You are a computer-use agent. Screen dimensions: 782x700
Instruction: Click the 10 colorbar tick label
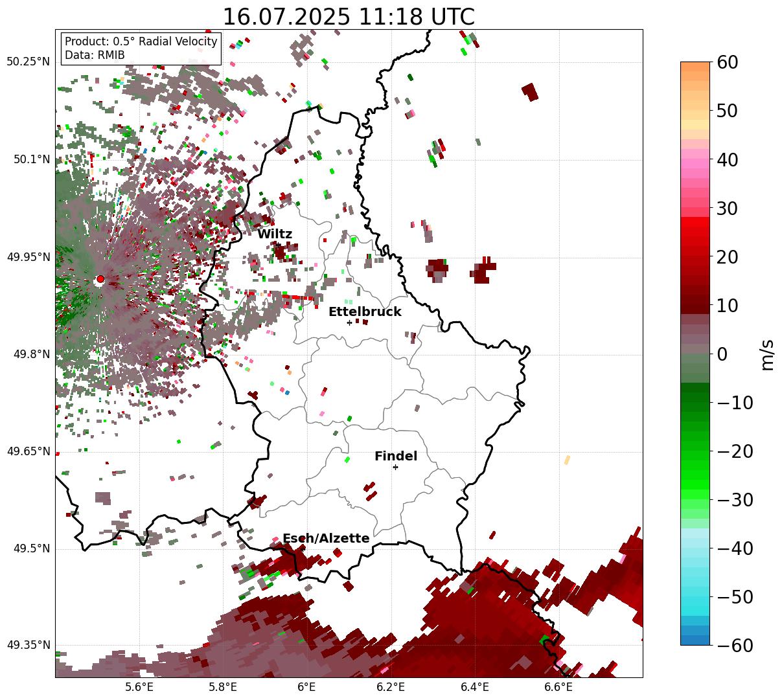726,306
